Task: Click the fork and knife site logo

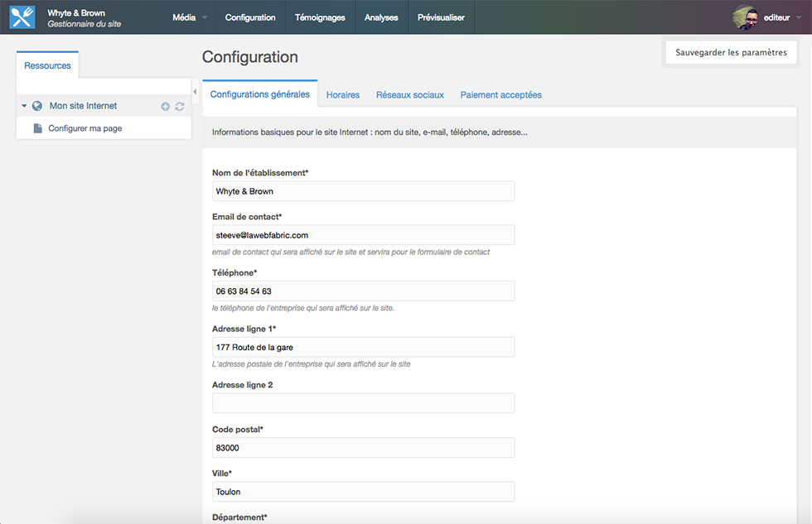Action: click(x=22, y=17)
